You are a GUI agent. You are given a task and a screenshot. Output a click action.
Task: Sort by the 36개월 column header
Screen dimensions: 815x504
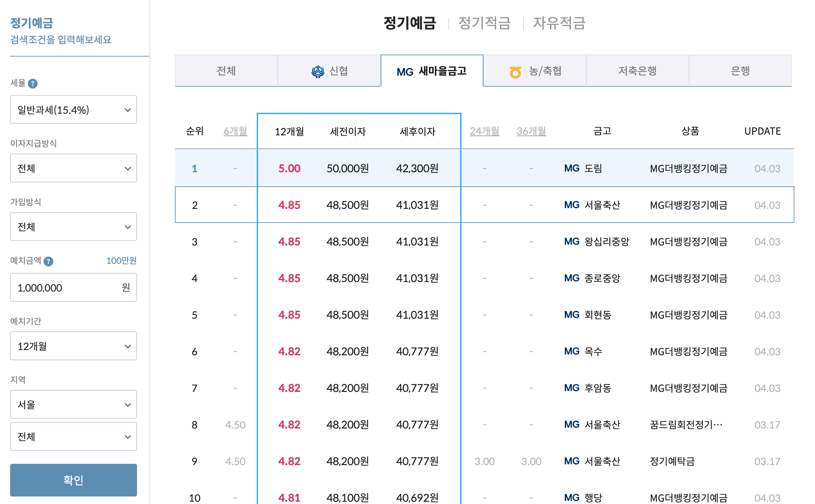coord(531,131)
